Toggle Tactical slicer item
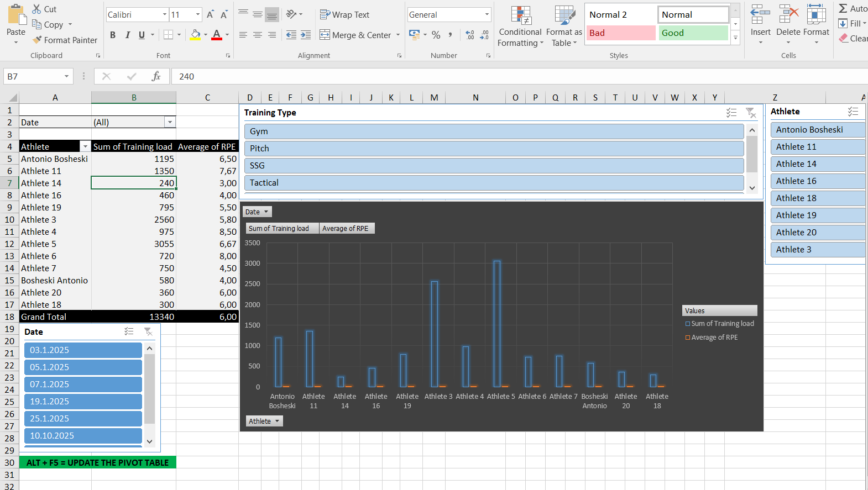The image size is (868, 490). point(494,182)
